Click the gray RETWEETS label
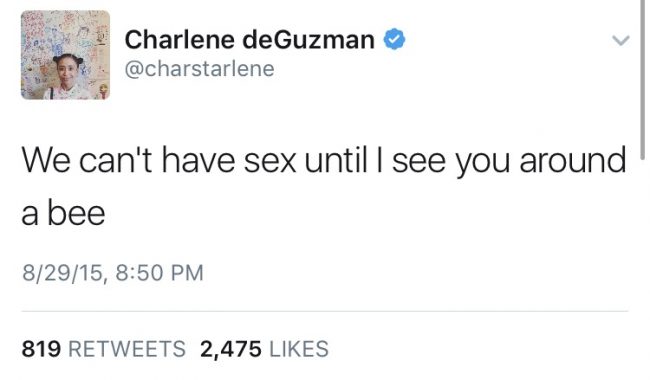Image resolution: width=650 pixels, height=380 pixels. click(127, 349)
